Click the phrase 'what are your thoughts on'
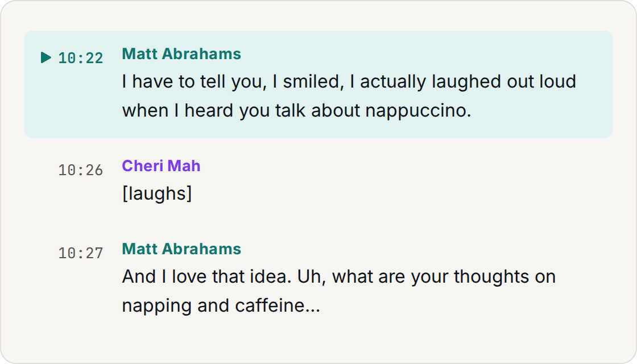Screen dimensions: 637x364 (x=444, y=276)
